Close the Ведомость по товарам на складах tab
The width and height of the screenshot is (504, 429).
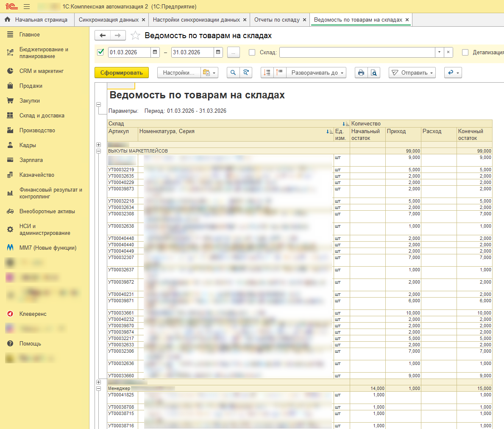[x=407, y=19]
